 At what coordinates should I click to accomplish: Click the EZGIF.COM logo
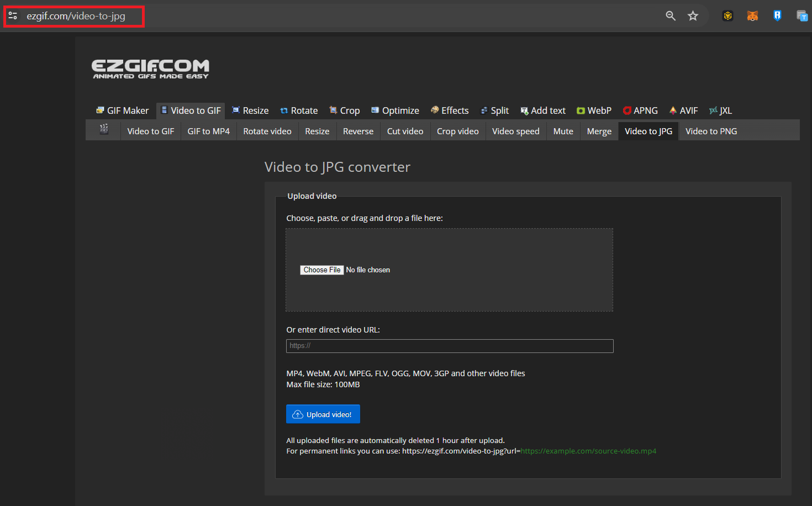(x=150, y=67)
